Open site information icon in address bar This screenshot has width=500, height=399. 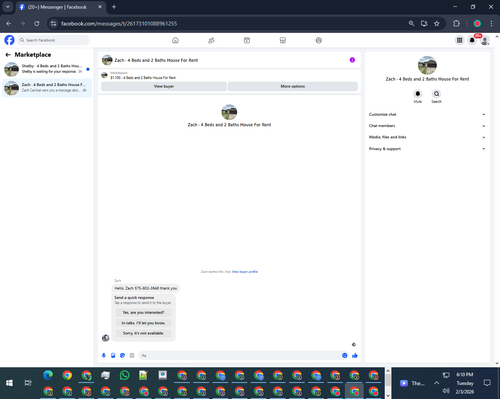[53, 23]
